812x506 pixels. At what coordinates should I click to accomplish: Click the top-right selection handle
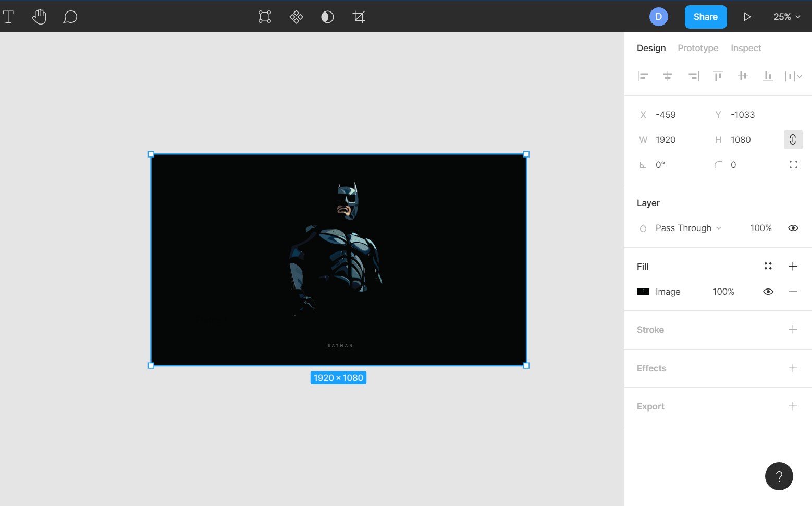click(526, 154)
